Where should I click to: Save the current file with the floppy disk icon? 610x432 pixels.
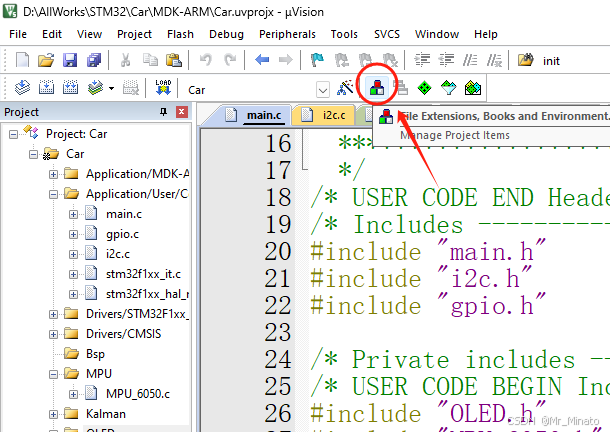(70, 60)
